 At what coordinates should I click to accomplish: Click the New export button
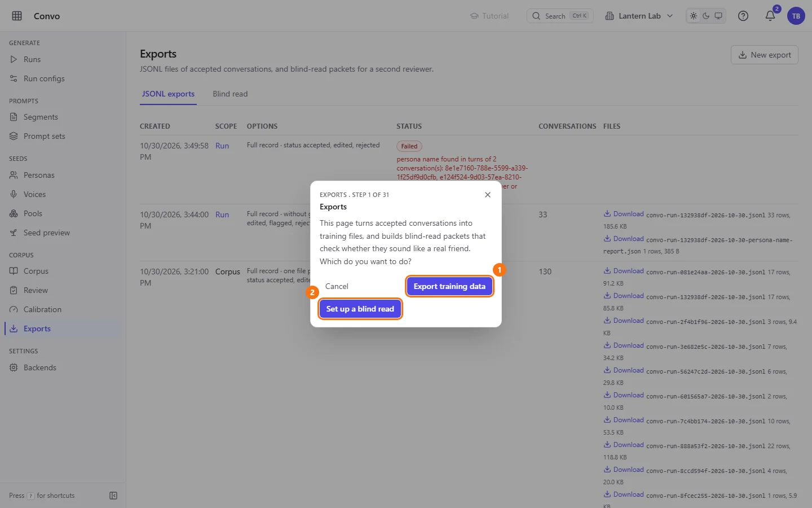coord(765,55)
